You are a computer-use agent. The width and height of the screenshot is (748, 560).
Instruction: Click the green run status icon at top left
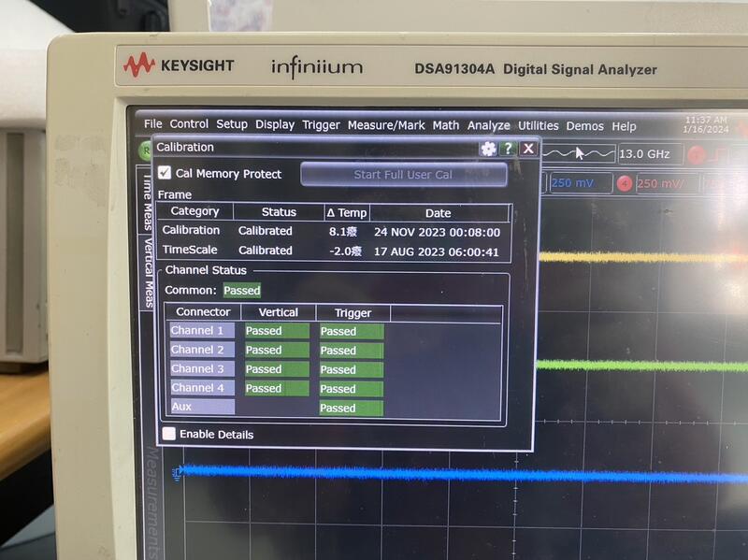146,150
